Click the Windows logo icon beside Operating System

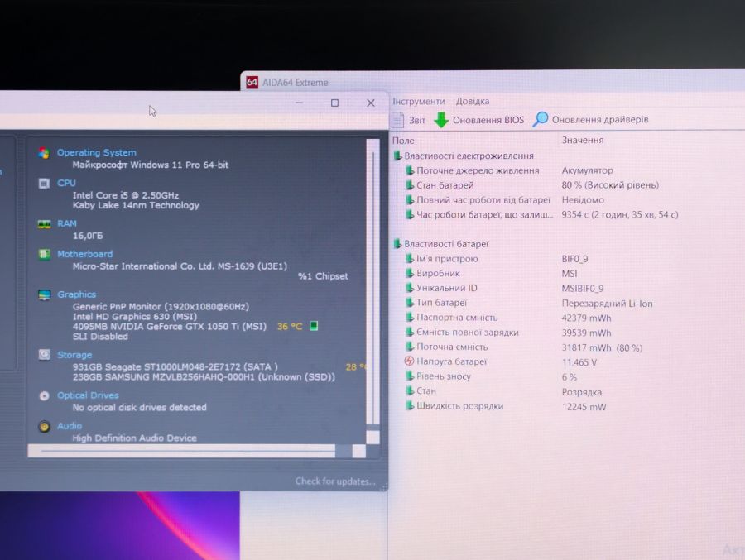click(44, 153)
